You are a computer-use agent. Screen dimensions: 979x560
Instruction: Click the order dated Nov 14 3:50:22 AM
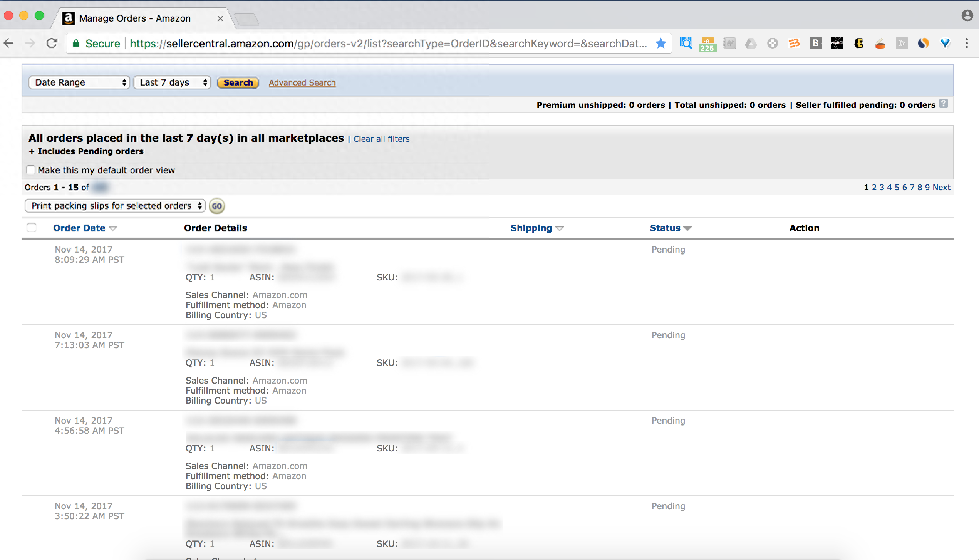point(89,511)
